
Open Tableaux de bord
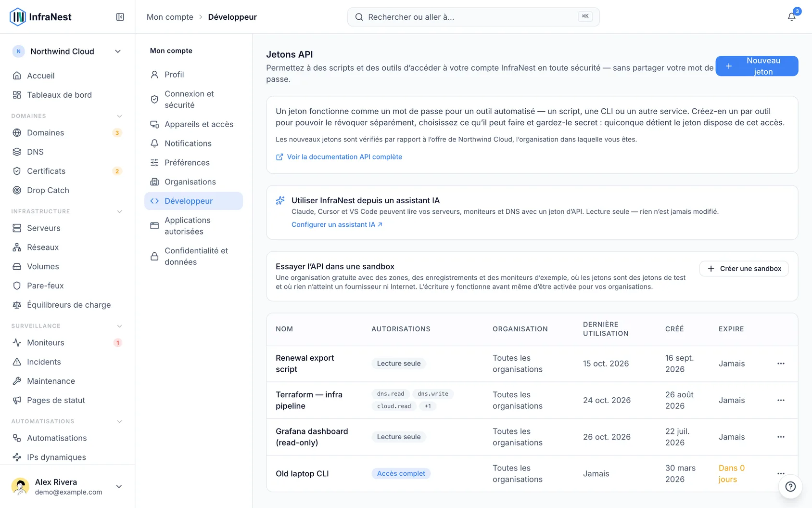click(67, 95)
